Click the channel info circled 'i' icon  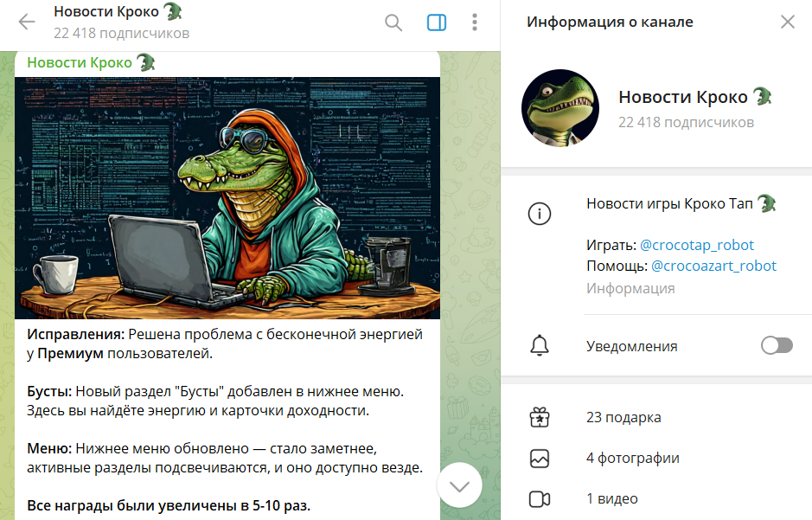540,214
